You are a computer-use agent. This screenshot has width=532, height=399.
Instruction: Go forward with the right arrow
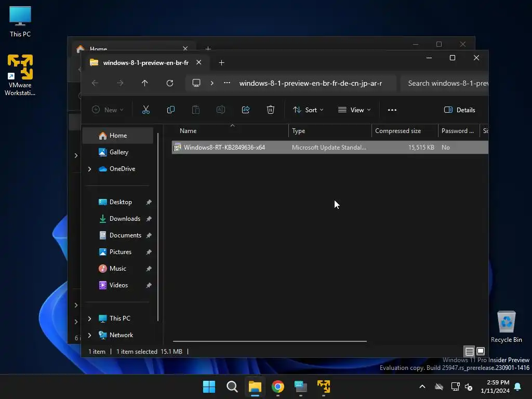pyautogui.click(x=120, y=83)
